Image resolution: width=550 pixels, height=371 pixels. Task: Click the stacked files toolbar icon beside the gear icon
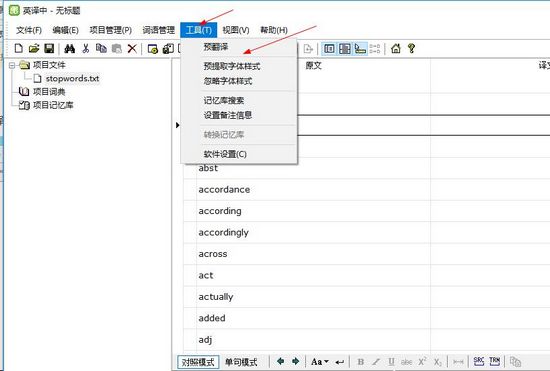coord(168,48)
